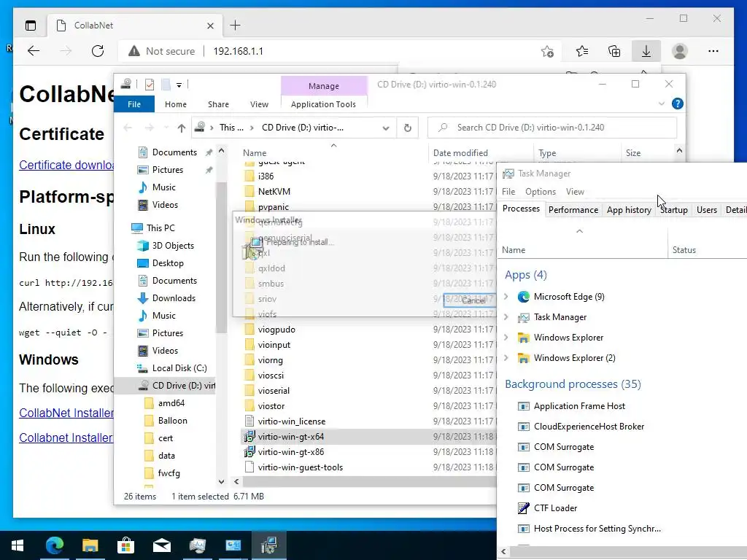The image size is (747, 560).
Task: Open Task Manager Options menu
Action: pos(541,192)
